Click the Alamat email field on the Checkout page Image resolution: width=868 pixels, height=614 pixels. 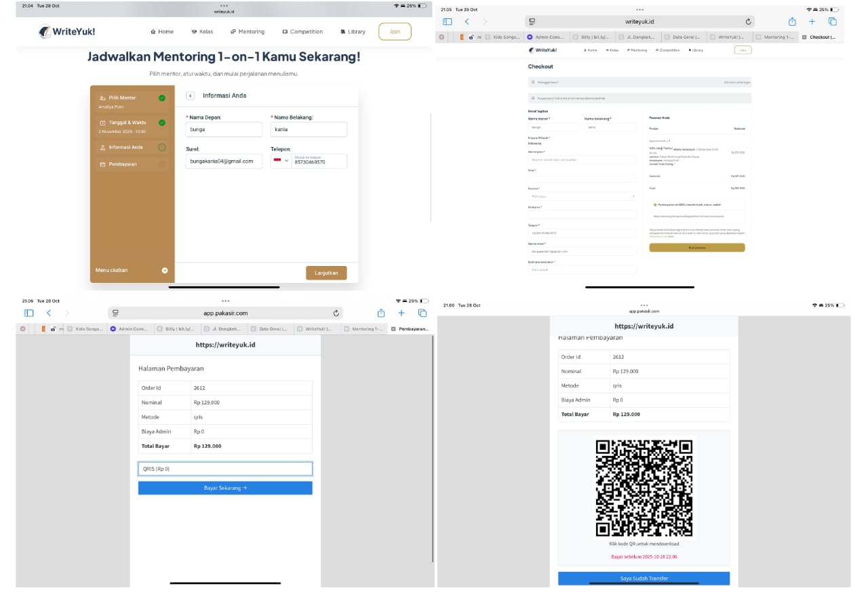[x=583, y=251]
